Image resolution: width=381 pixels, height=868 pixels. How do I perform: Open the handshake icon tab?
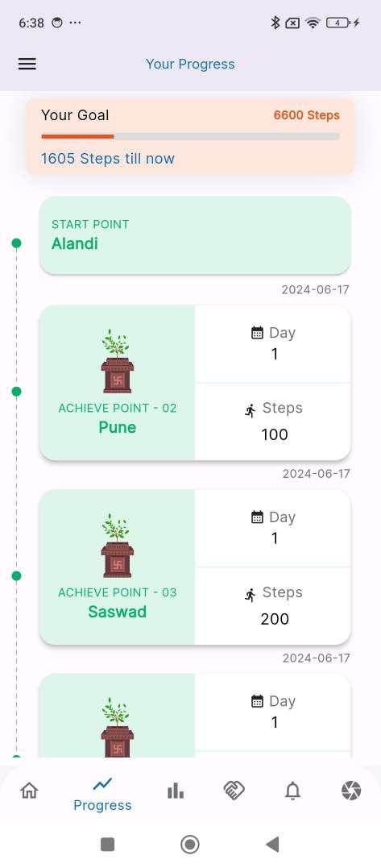tap(234, 790)
